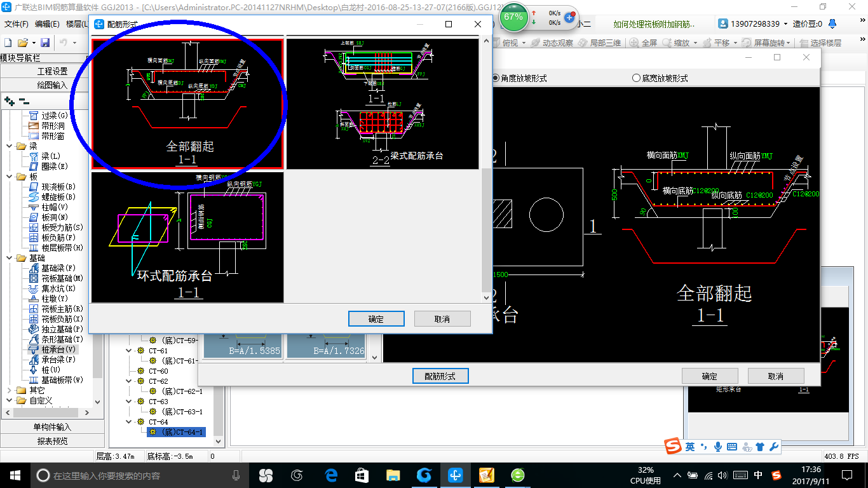Screen dimensions: 868x488
Task: Select (底)CT-64-1 in component list
Action: click(176, 432)
